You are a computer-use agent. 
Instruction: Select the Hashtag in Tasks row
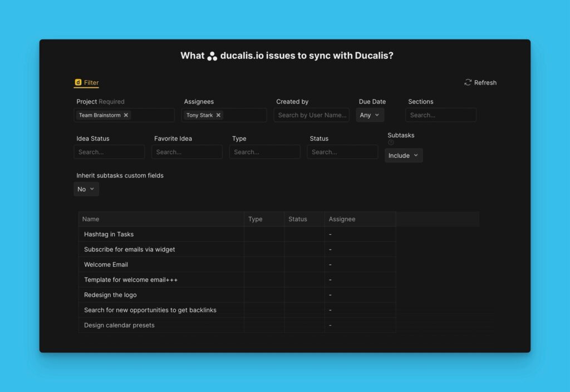coord(109,234)
